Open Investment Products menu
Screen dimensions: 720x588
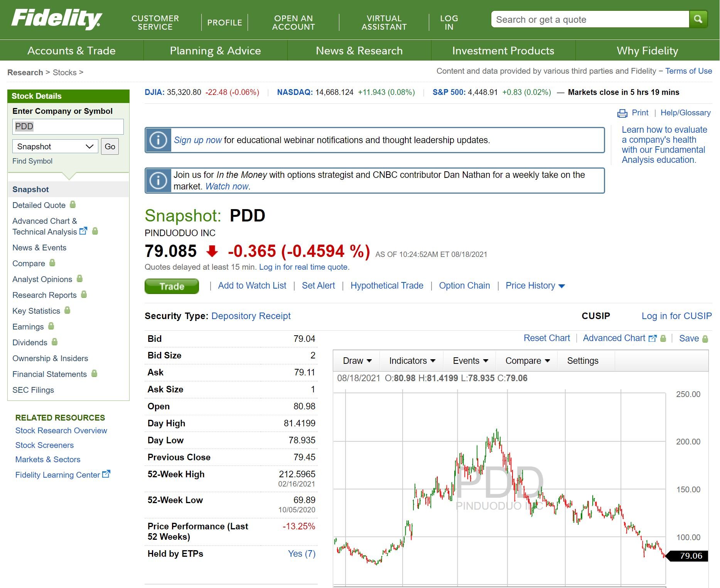pyautogui.click(x=503, y=51)
